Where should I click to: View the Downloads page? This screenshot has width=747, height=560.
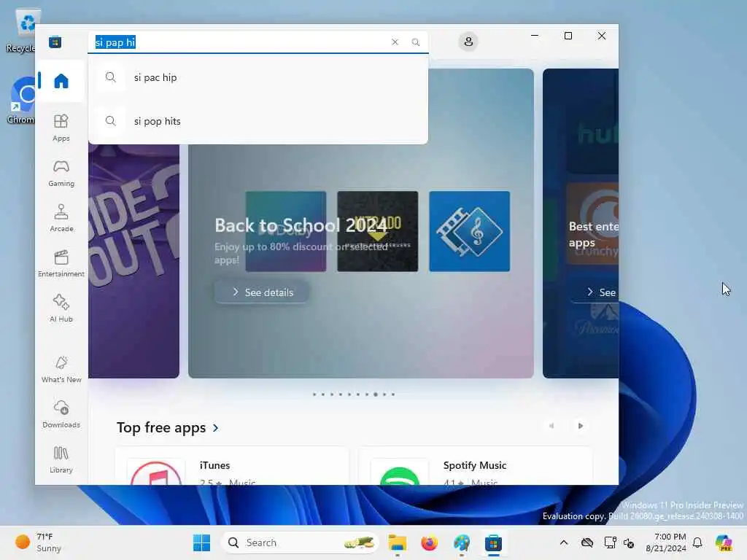tap(61, 415)
